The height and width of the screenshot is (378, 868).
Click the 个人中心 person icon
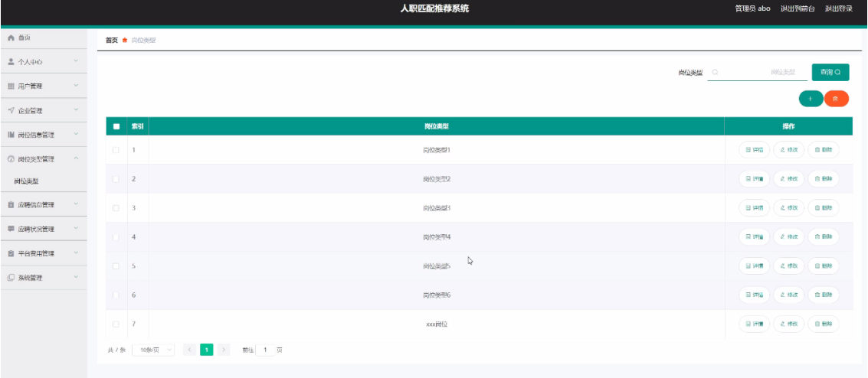coord(11,62)
